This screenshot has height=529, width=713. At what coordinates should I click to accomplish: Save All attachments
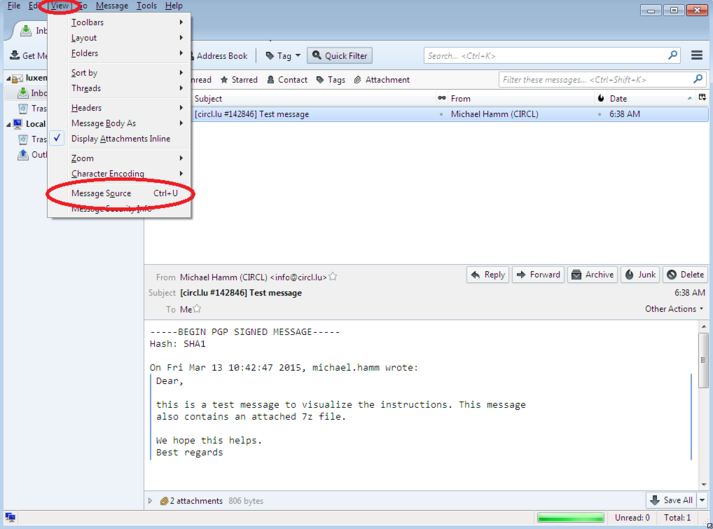[x=672, y=500]
